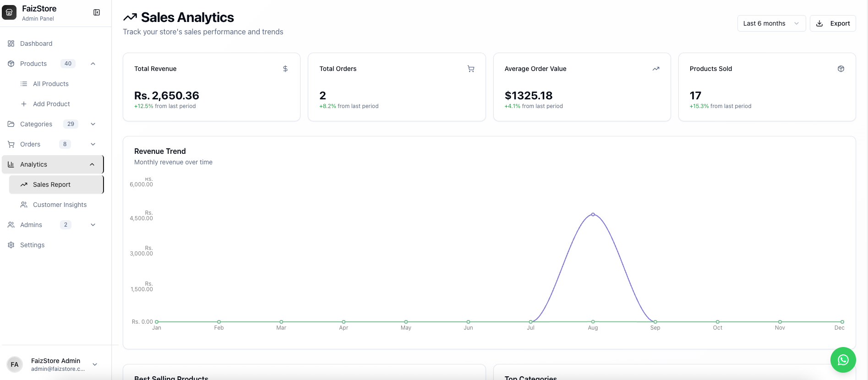Open the Last 6 months period dropdown
This screenshot has height=380, width=868.
click(771, 23)
